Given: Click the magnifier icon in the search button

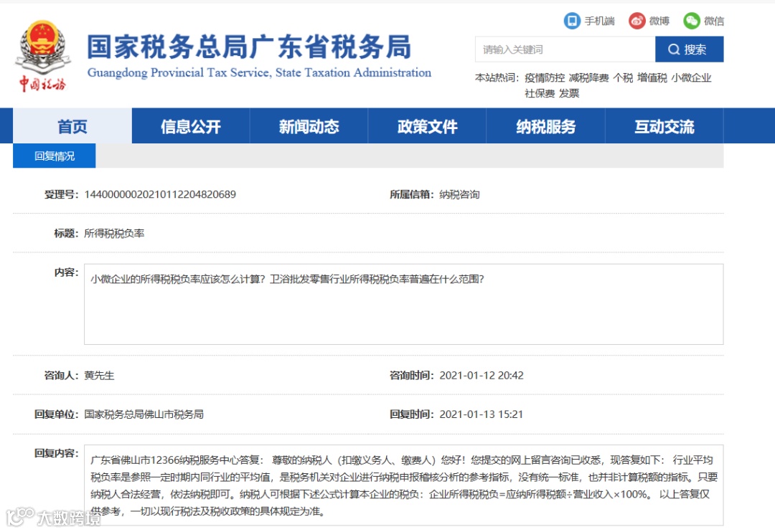Looking at the screenshot, I should tap(675, 49).
